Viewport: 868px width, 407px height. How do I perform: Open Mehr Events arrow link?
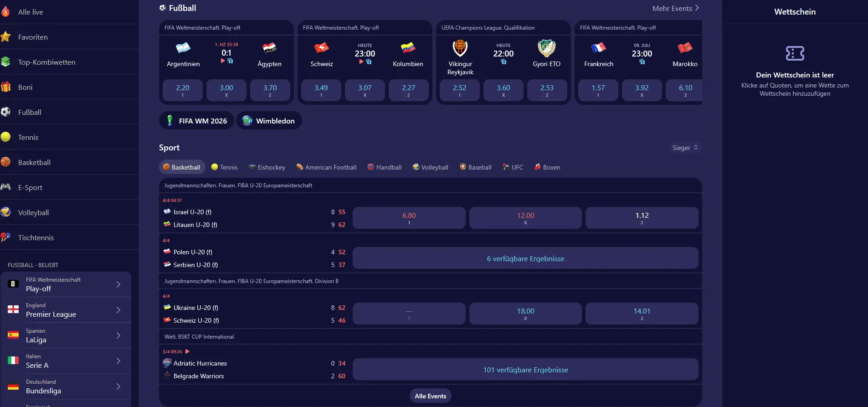tap(676, 8)
